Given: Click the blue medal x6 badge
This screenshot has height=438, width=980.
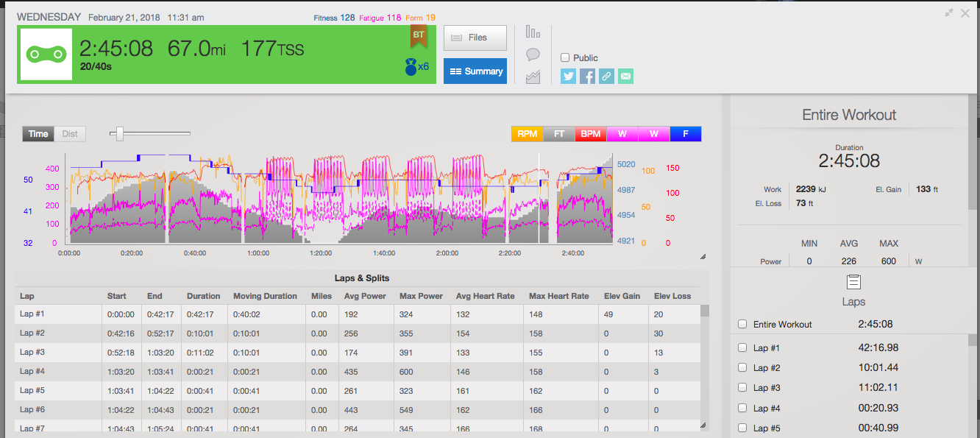Looking at the screenshot, I should [416, 67].
